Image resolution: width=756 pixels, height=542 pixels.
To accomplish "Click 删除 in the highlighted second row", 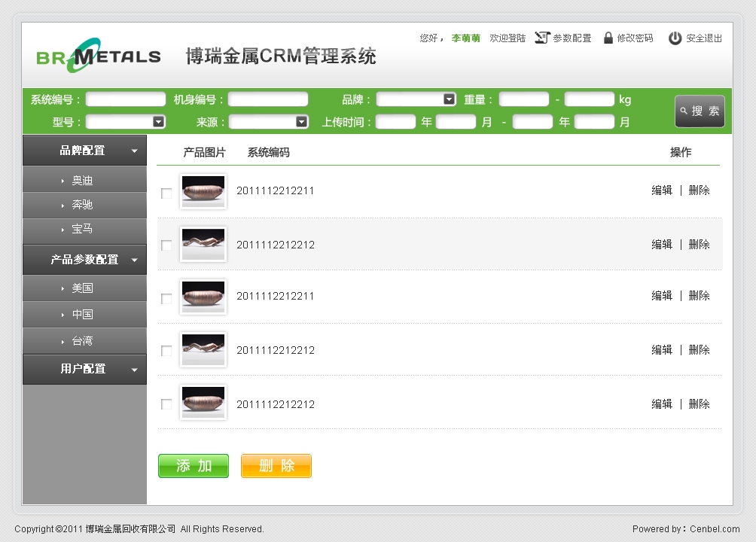I will 699,245.
